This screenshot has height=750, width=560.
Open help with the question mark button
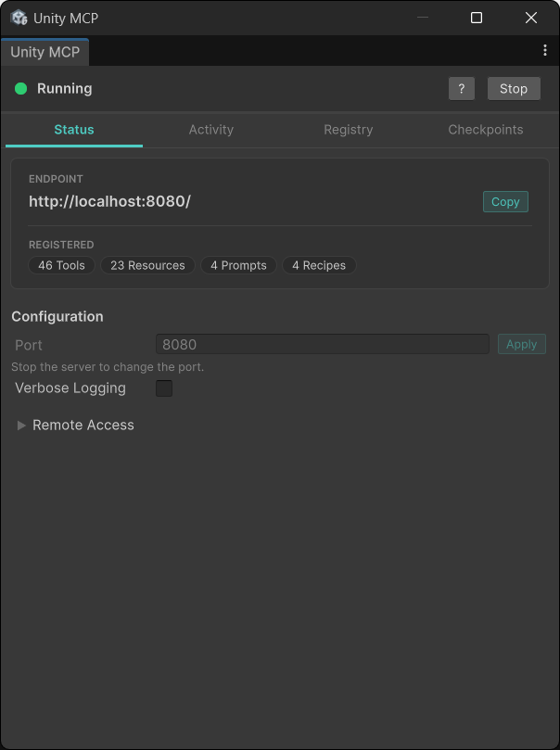point(462,88)
